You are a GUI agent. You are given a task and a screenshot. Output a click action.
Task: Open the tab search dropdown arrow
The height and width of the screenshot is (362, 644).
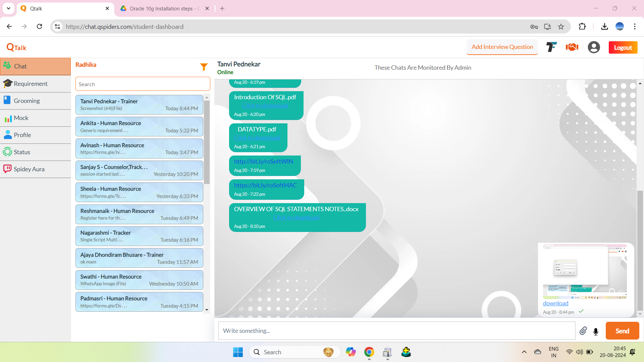pos(8,8)
